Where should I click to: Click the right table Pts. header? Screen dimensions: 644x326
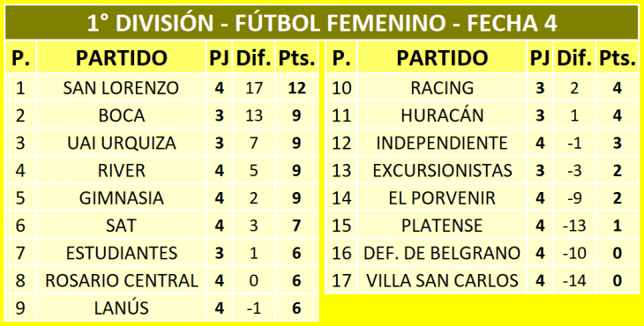618,57
